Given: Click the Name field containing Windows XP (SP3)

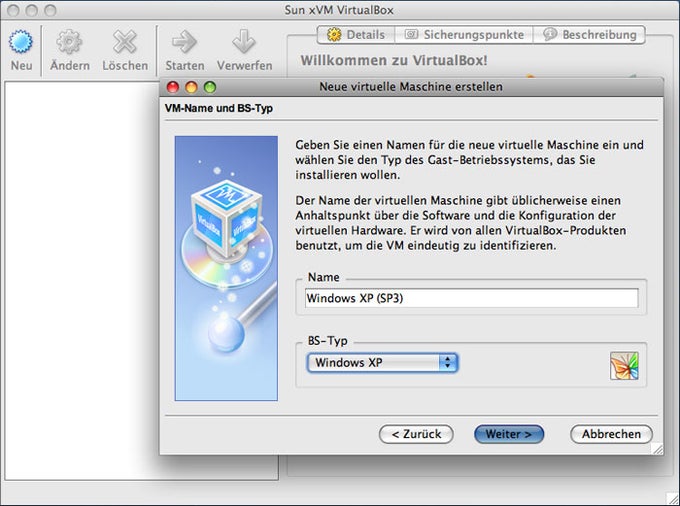Looking at the screenshot, I should pos(471,298).
